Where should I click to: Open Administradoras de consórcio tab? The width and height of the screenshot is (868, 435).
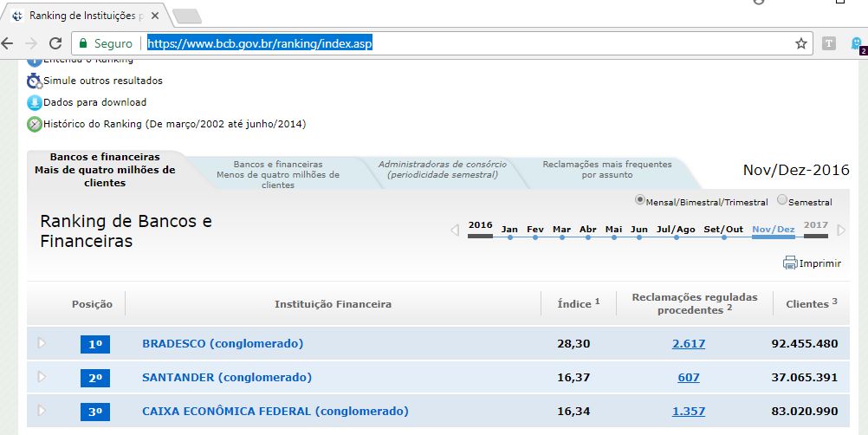click(443, 169)
